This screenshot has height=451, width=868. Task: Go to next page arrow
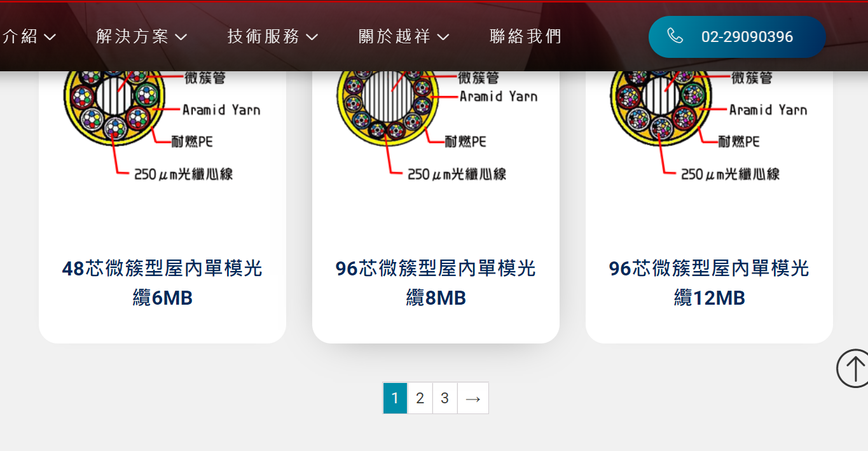click(472, 398)
